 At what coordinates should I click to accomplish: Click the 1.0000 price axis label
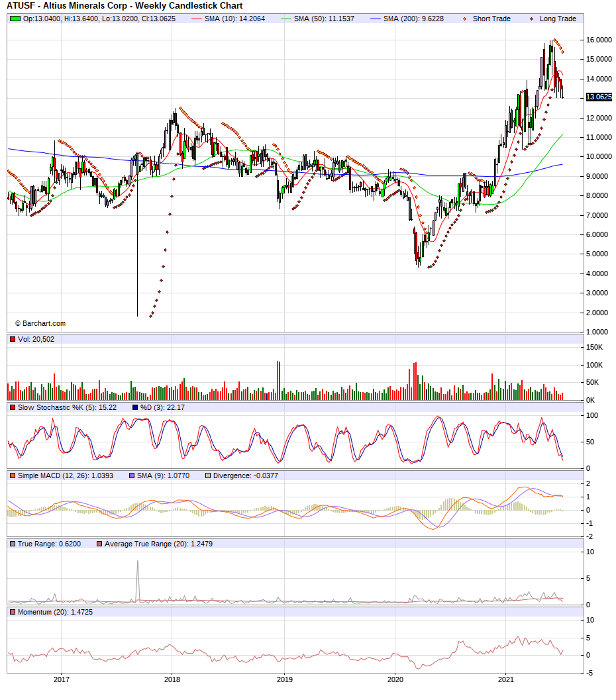[x=597, y=332]
